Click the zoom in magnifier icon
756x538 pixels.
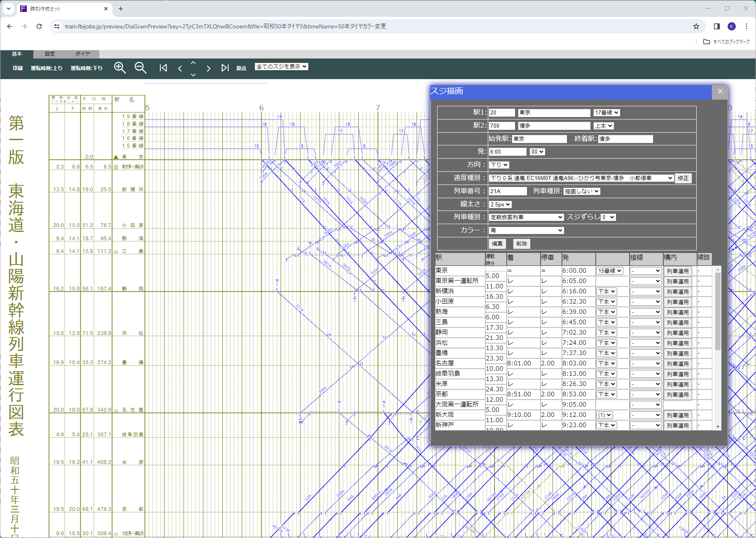[x=120, y=68]
